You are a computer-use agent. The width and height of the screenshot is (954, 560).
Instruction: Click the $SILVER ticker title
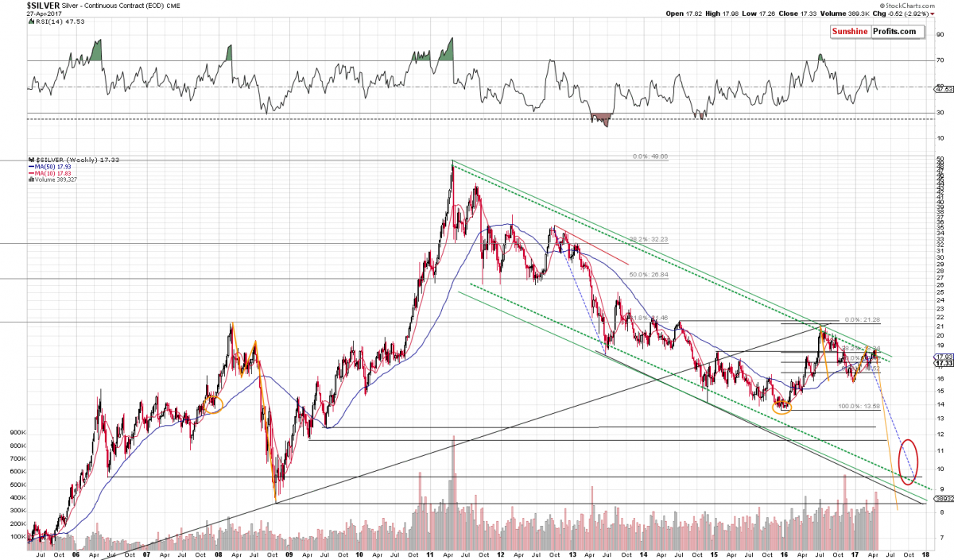pos(17,5)
